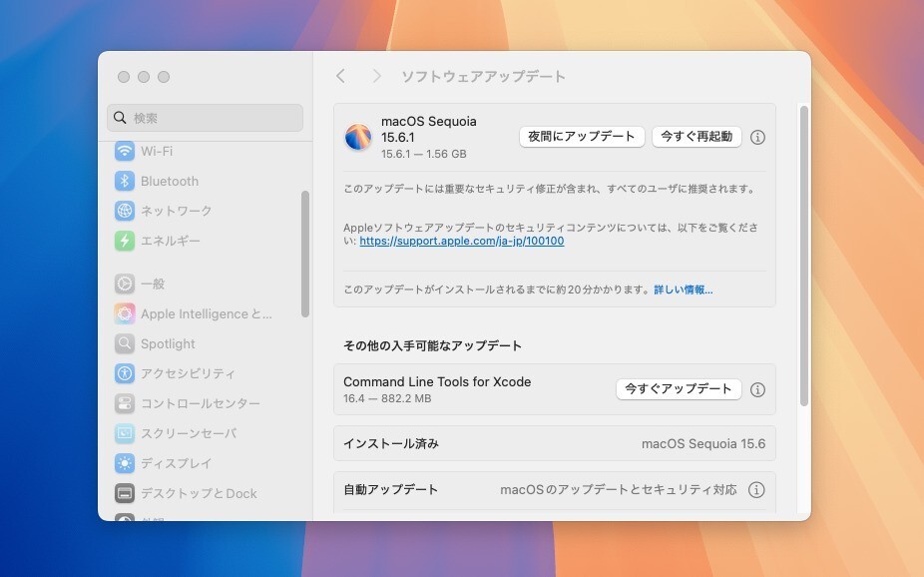Click the アクセシビリティ label
Image resolution: width=924 pixels, height=577 pixels.
coord(188,373)
